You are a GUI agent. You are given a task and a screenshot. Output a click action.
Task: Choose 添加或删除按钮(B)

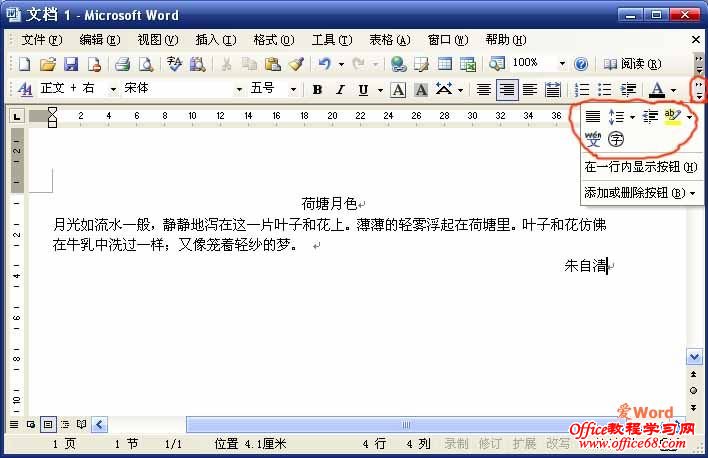pos(641,193)
